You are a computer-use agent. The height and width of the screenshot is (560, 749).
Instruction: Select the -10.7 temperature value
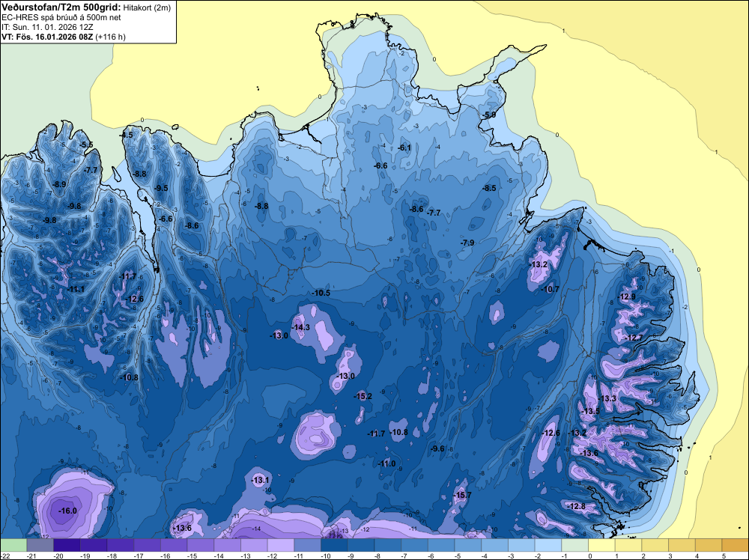549,289
